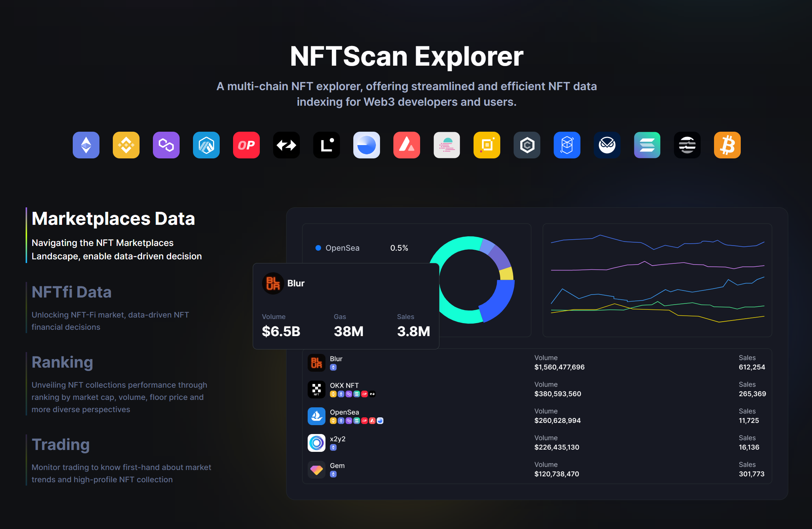This screenshot has height=529, width=812.
Task: Click the Blur marketplace logo in the row list
Action: click(x=316, y=362)
